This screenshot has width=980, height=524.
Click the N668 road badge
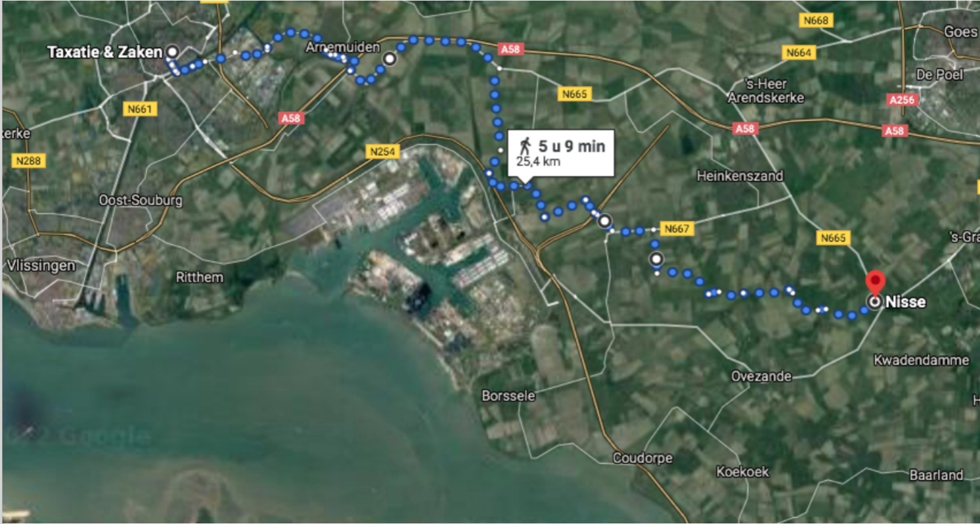[x=816, y=20]
